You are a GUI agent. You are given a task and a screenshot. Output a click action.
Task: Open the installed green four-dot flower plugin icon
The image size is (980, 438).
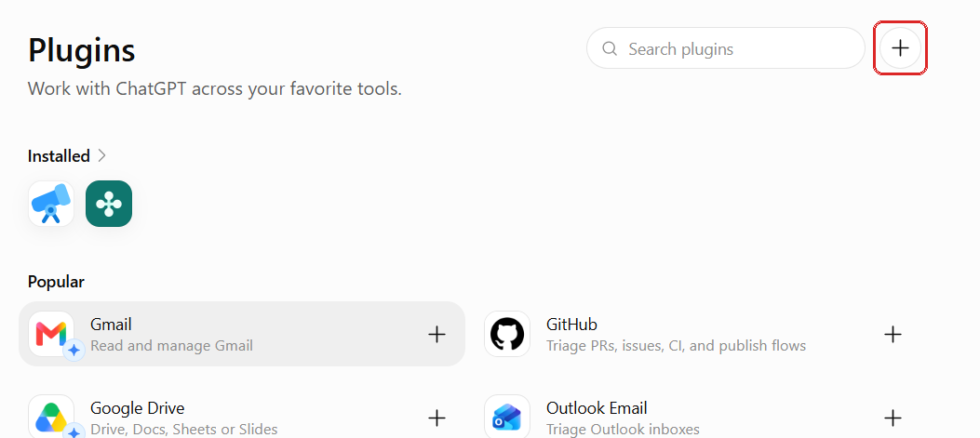[109, 204]
